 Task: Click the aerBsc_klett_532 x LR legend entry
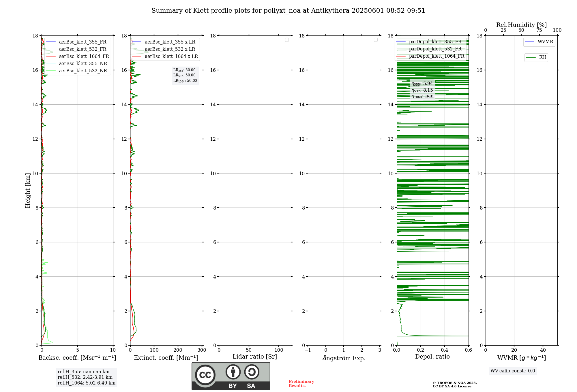164,49
